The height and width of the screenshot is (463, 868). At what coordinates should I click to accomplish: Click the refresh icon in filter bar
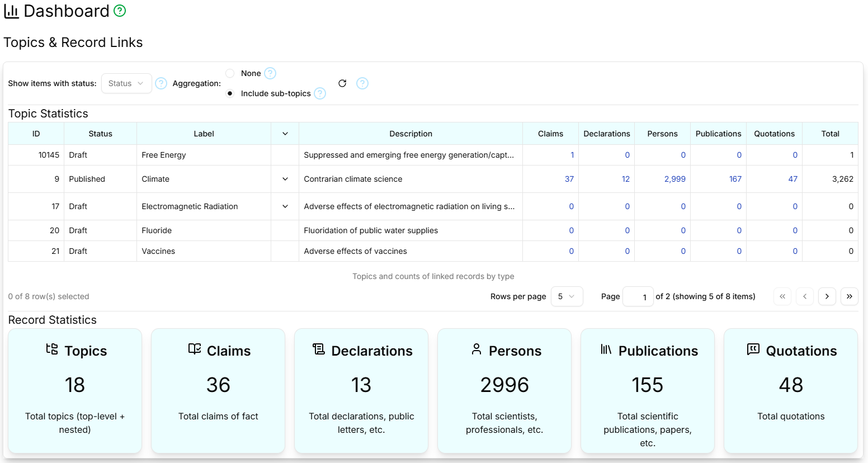pyautogui.click(x=342, y=83)
